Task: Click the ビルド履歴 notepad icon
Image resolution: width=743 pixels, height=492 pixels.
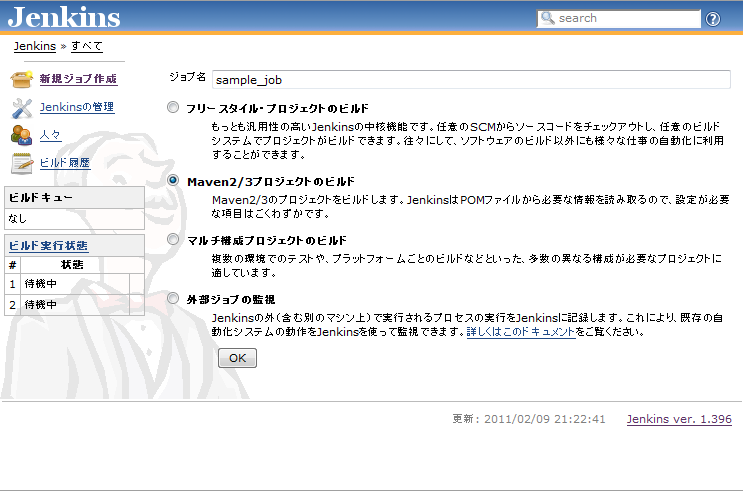Action: (x=21, y=164)
